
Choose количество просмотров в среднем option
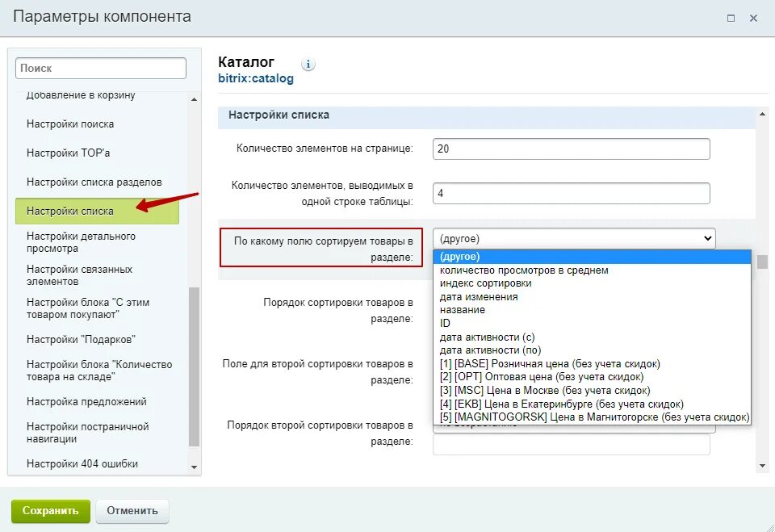tap(592, 270)
